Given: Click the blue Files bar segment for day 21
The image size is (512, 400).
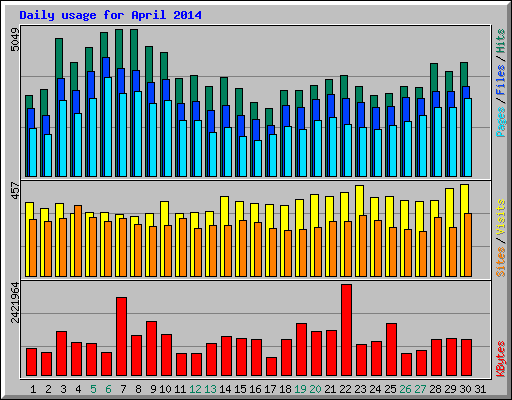Looking at the screenshot, I should (x=331, y=106).
